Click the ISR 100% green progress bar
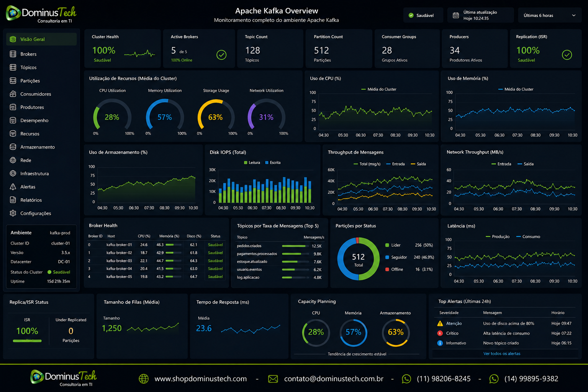 click(27, 341)
